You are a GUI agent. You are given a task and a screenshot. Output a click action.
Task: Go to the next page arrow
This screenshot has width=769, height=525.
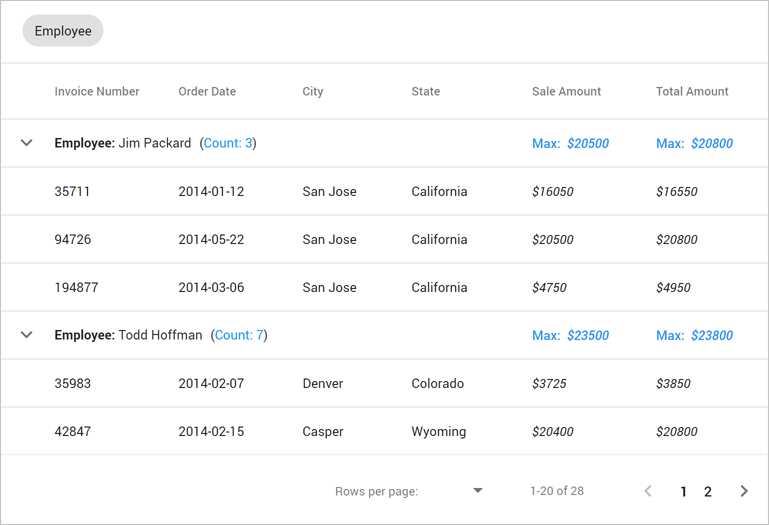pyautogui.click(x=744, y=491)
